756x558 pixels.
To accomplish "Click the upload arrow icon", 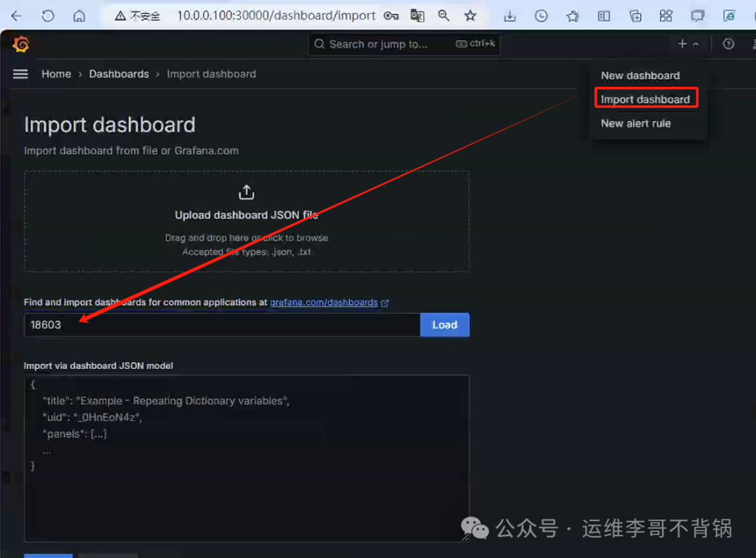I will [x=246, y=192].
